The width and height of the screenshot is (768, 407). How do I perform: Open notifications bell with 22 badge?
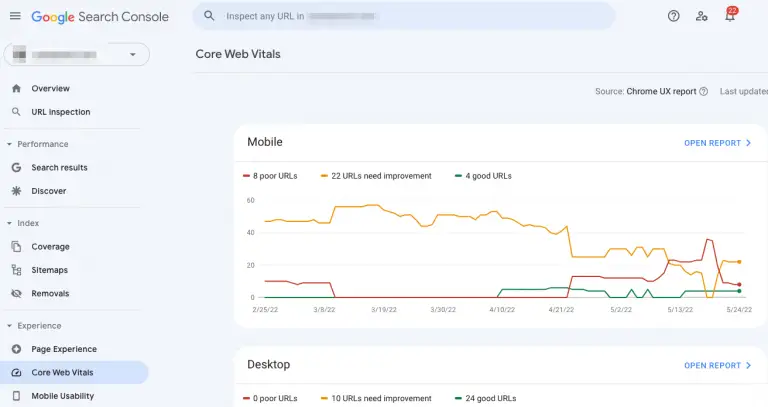730,15
